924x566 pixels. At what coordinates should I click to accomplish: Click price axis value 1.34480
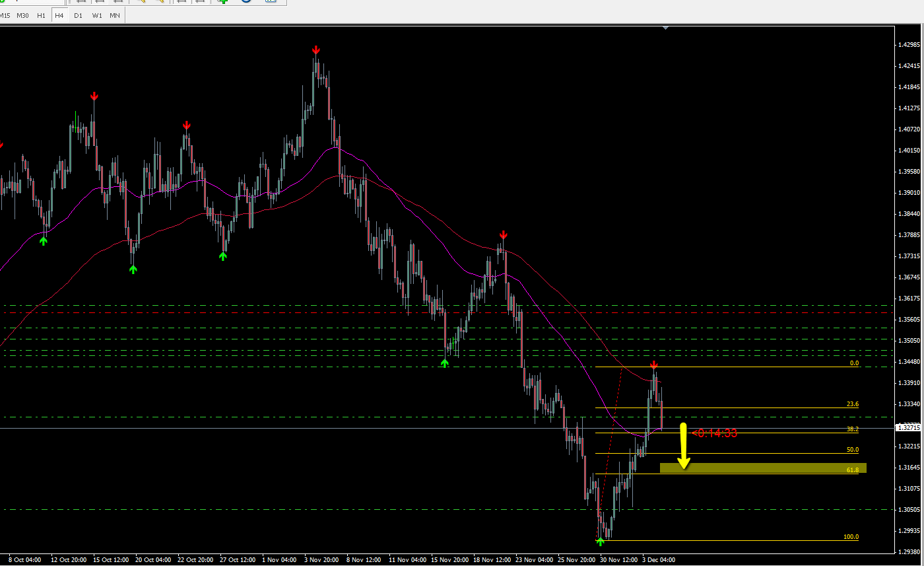click(x=909, y=362)
